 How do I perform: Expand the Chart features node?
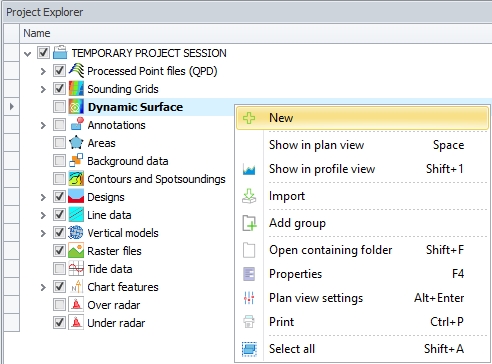click(x=43, y=287)
